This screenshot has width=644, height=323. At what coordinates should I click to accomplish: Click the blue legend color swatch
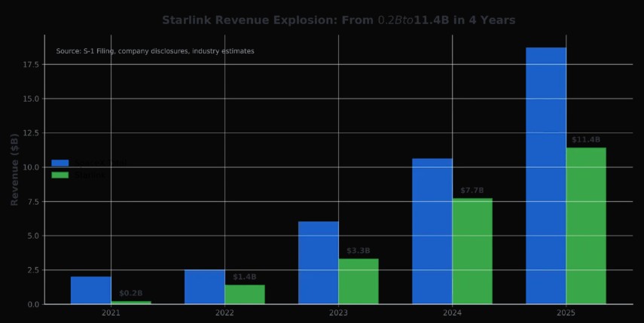tap(60, 163)
